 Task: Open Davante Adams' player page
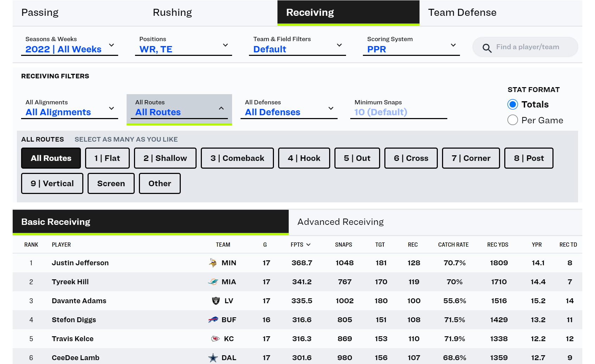pyautogui.click(x=79, y=301)
